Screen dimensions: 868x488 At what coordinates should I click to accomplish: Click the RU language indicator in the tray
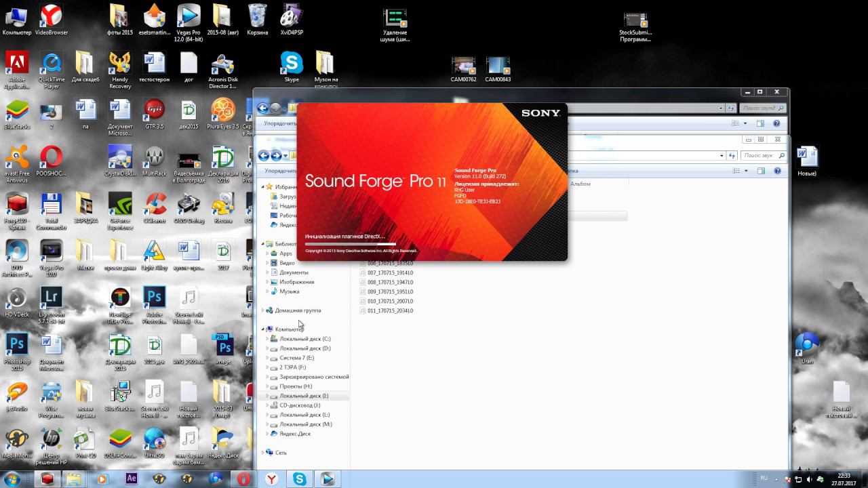click(764, 479)
